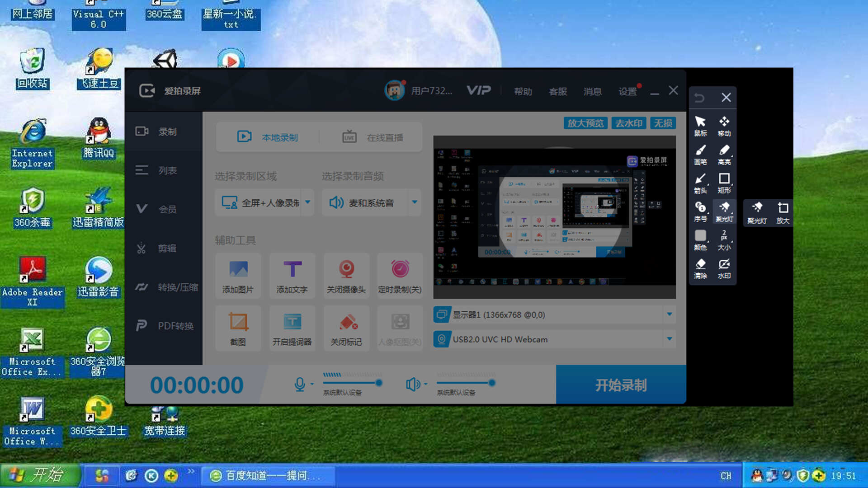Image resolution: width=868 pixels, height=488 pixels.
Task: Click the 开始录制 button
Action: tap(621, 385)
